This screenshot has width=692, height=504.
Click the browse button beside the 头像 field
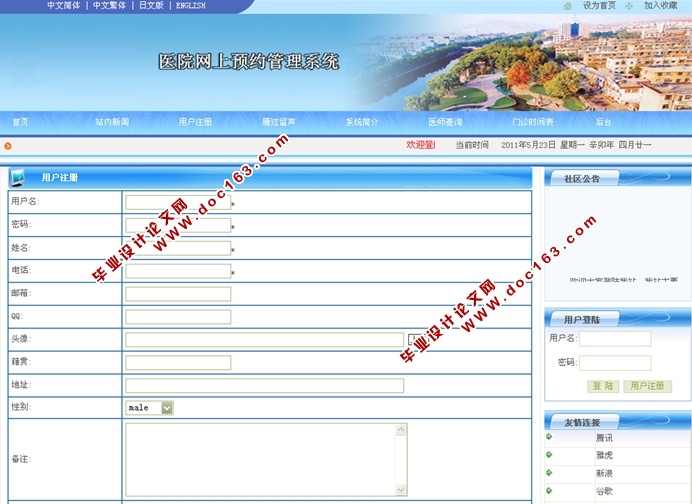tap(417, 339)
